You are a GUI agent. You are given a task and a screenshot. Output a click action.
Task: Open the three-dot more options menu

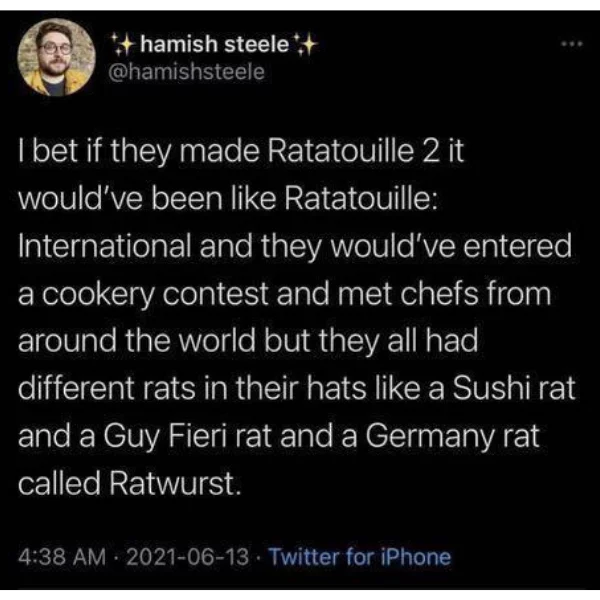[x=572, y=44]
